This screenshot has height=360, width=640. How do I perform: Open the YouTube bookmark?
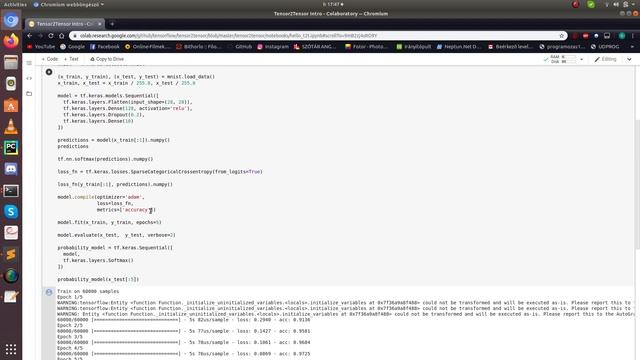41,47
